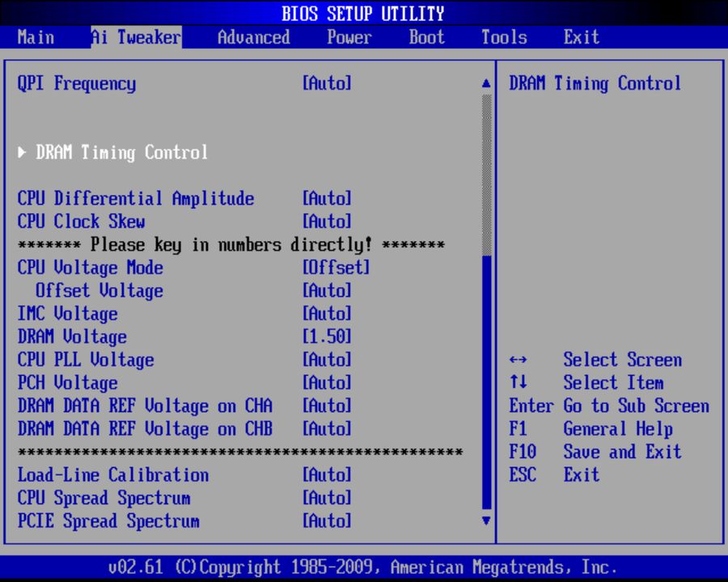728x582 pixels.
Task: Click the left-right arrows key hint icon
Action: point(518,360)
